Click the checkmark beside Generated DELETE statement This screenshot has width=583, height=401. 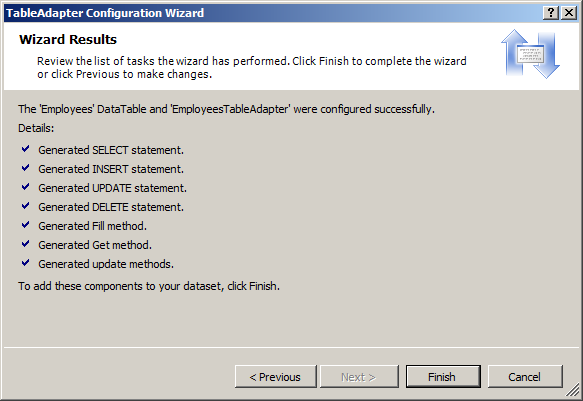tap(25, 206)
